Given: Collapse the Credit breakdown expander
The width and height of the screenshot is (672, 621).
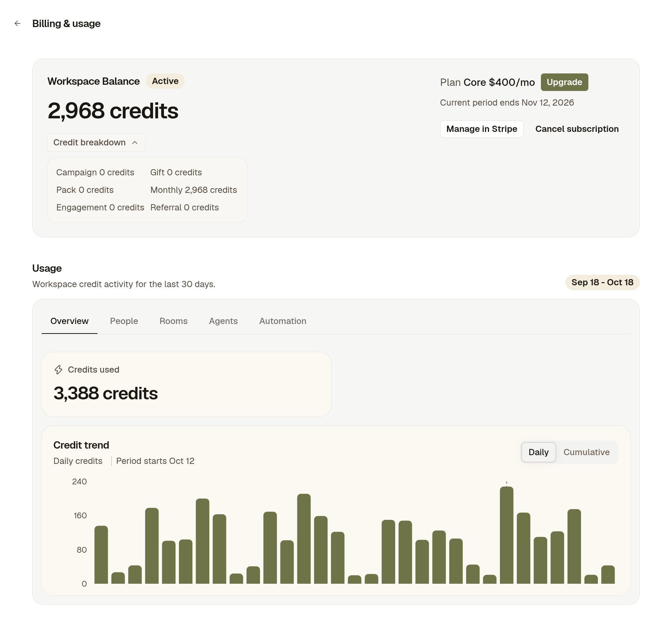Looking at the screenshot, I should coord(96,142).
